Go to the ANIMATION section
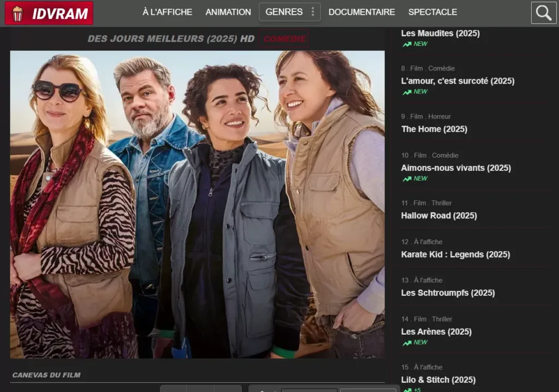The width and height of the screenshot is (559, 392). coord(228,12)
